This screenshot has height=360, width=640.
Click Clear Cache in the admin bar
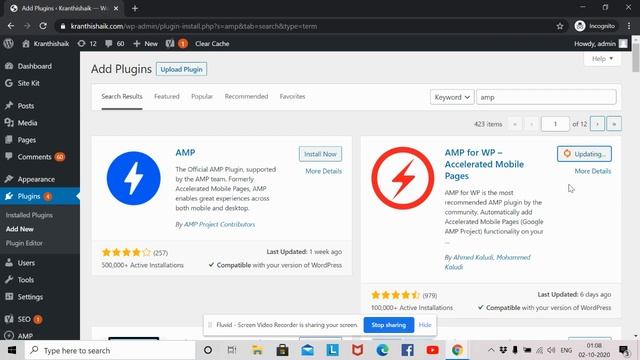click(212, 44)
